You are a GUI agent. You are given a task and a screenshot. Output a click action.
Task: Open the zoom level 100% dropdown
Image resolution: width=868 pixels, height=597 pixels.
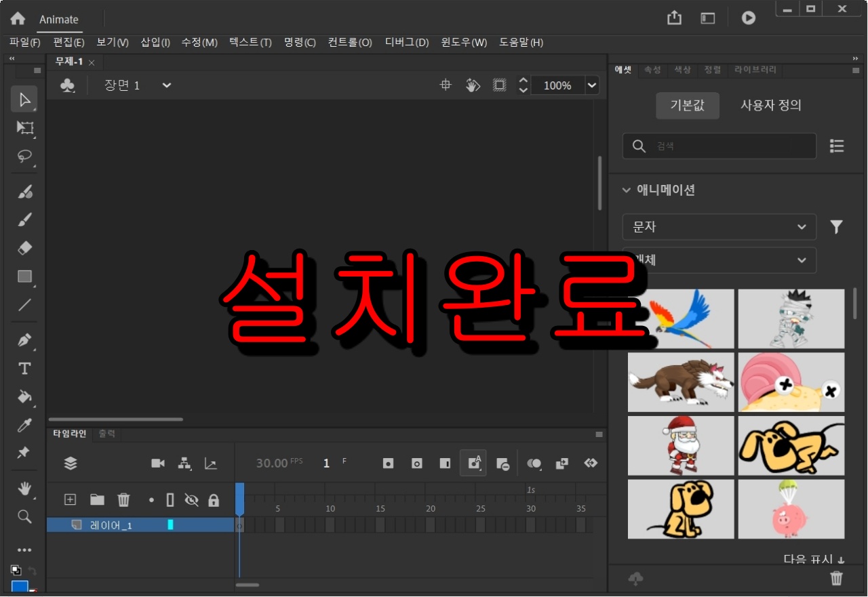point(591,85)
